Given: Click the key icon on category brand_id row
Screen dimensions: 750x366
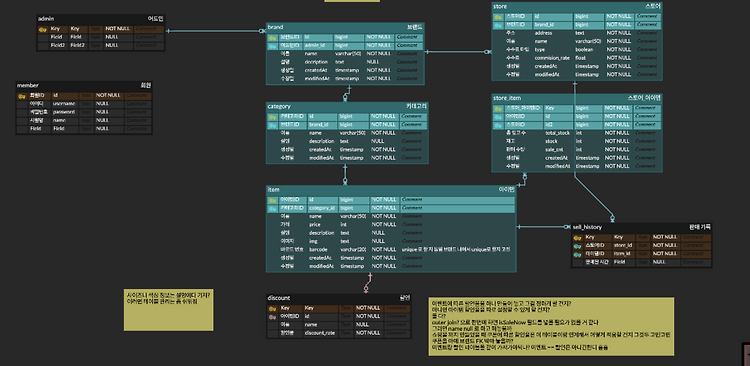Looking at the screenshot, I should 272,125.
